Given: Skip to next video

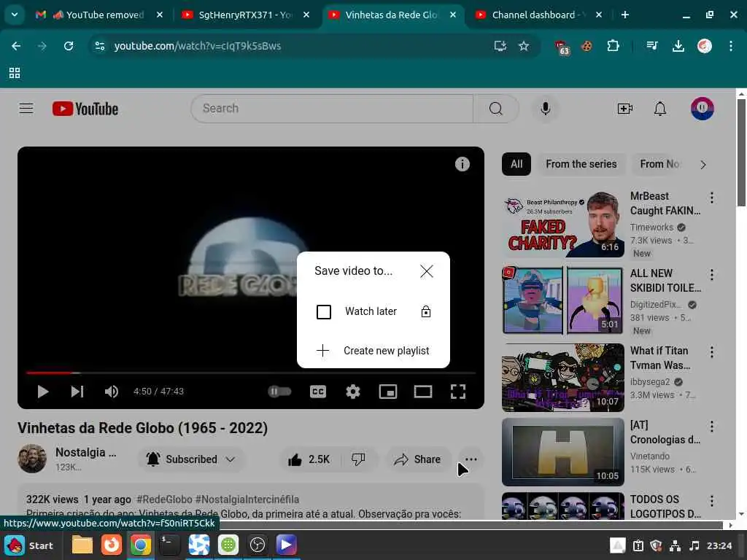Looking at the screenshot, I should (77, 392).
